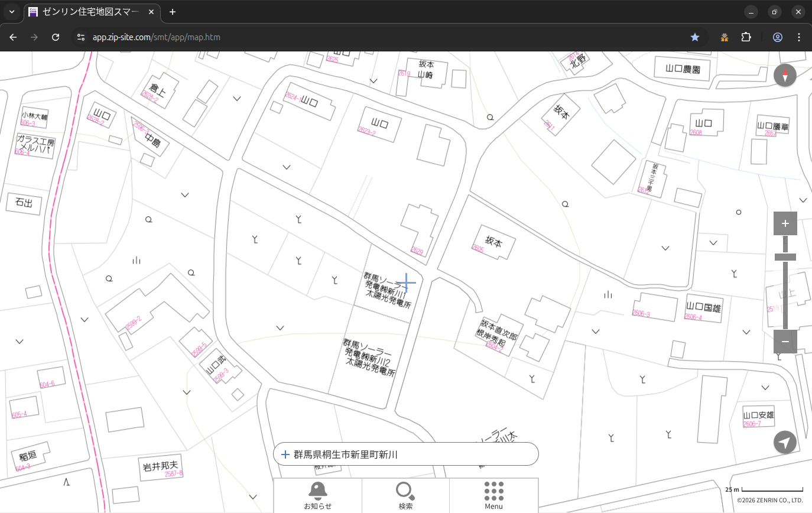Screen dimensions: 812x513
Task: Click the current location arrow icon
Action: pyautogui.click(x=785, y=442)
